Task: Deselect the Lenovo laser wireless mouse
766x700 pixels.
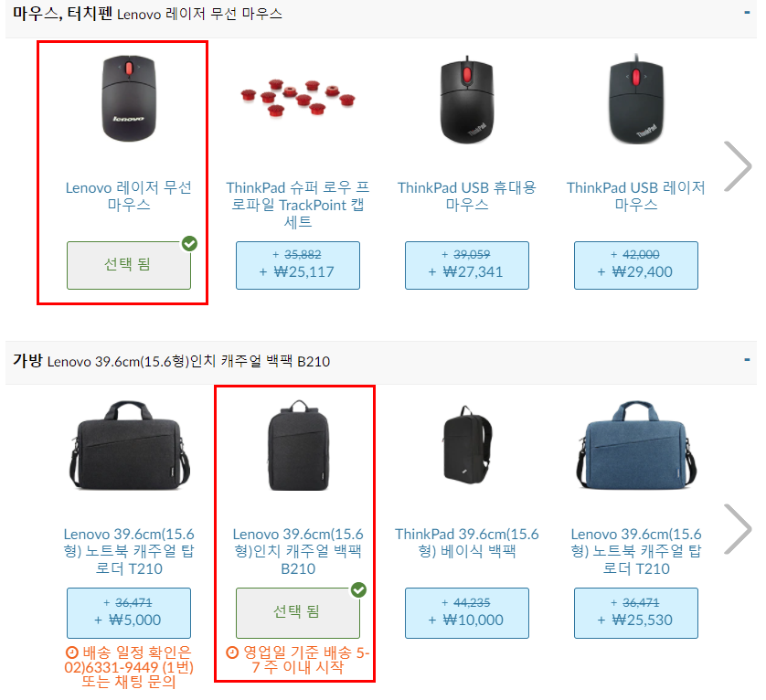Action: coord(129,265)
